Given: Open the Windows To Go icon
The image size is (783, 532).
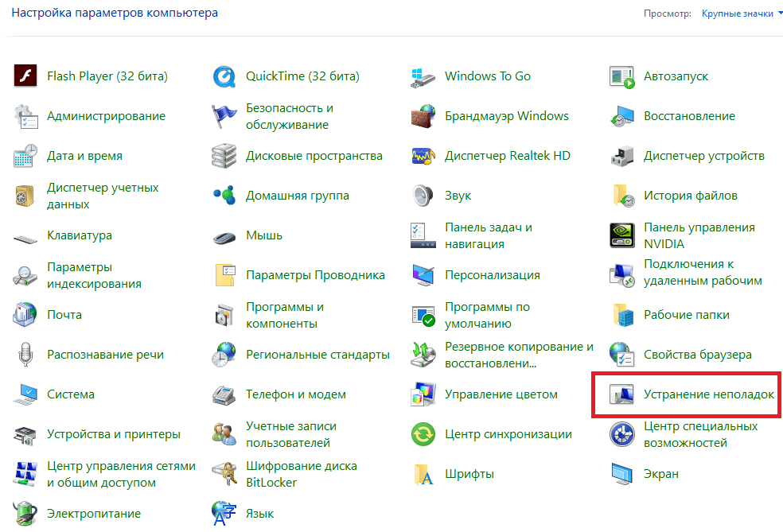Looking at the screenshot, I should (x=423, y=76).
